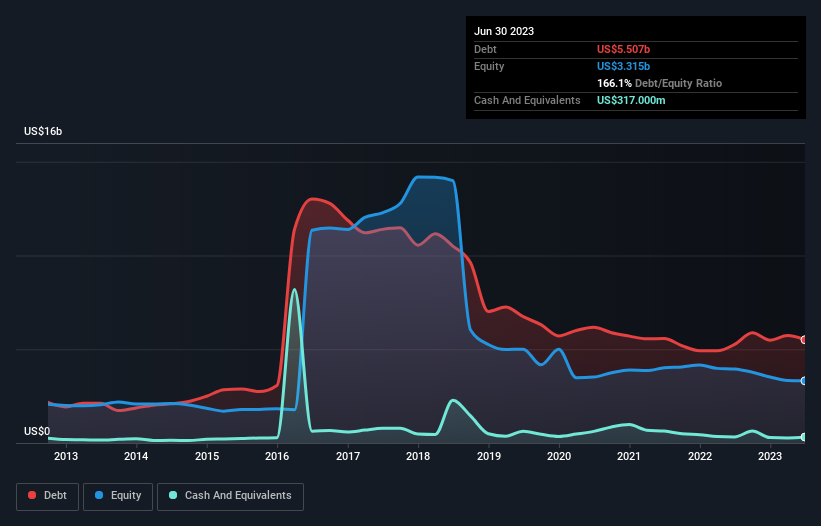Click the 2018 axis label

pyautogui.click(x=418, y=456)
